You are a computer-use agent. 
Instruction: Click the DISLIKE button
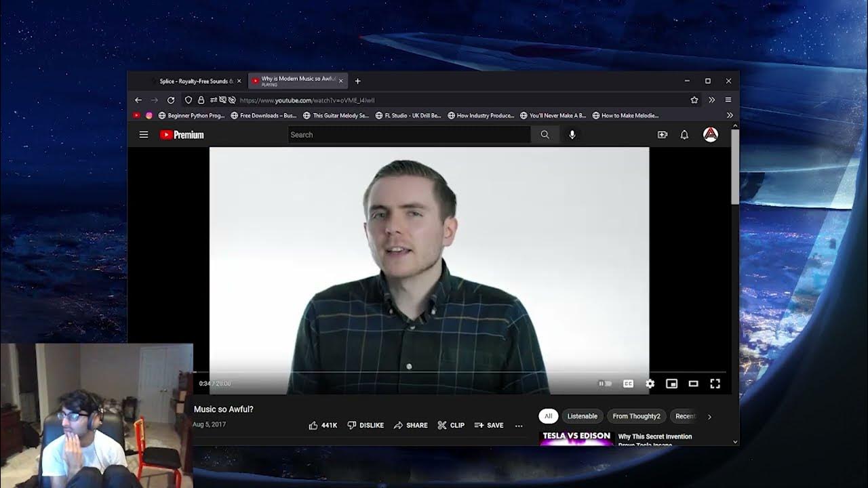366,425
